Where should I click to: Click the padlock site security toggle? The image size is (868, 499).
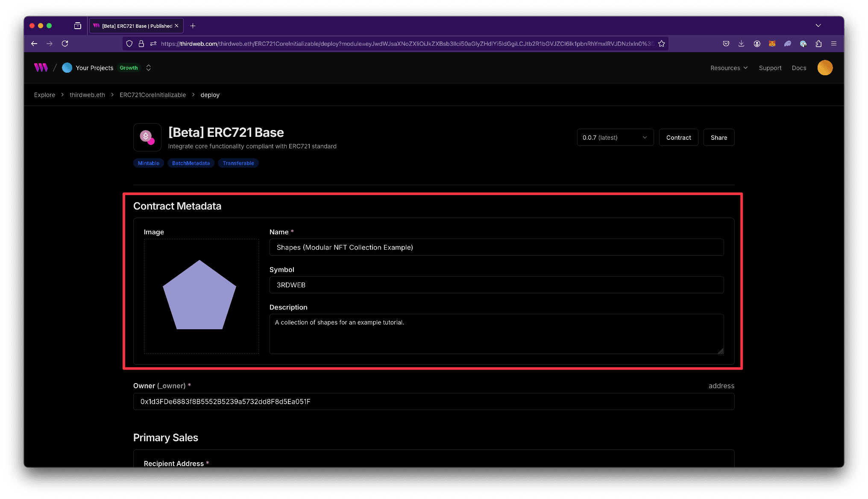click(141, 43)
